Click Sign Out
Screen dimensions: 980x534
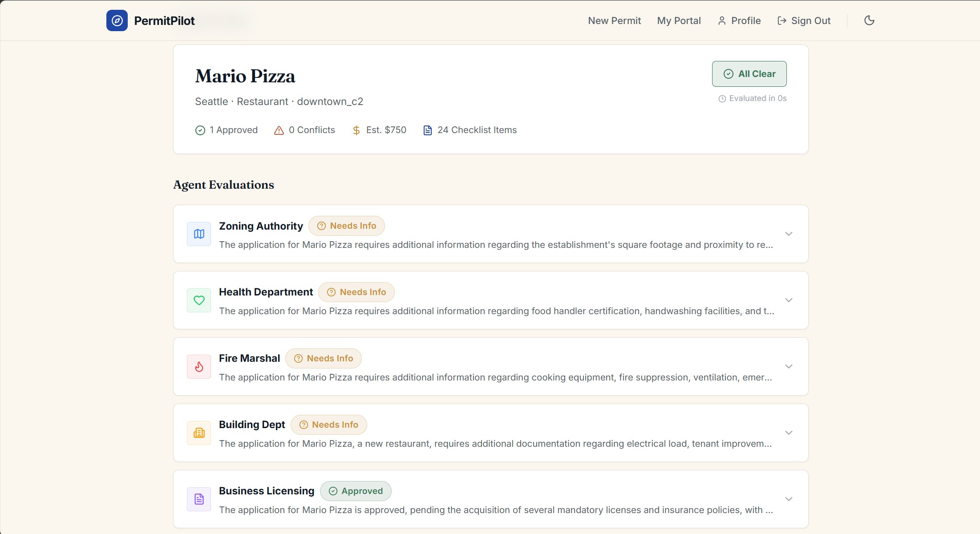(x=804, y=20)
